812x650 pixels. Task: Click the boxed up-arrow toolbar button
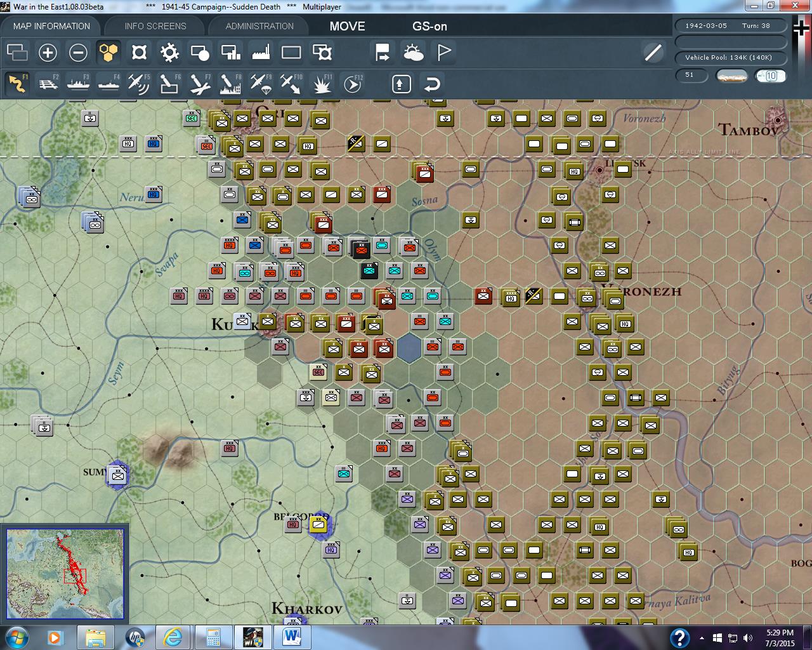pyautogui.click(x=402, y=84)
